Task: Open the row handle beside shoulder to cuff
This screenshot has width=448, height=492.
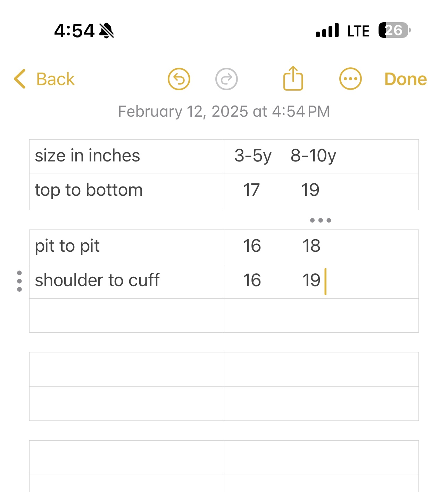Action: [19, 281]
